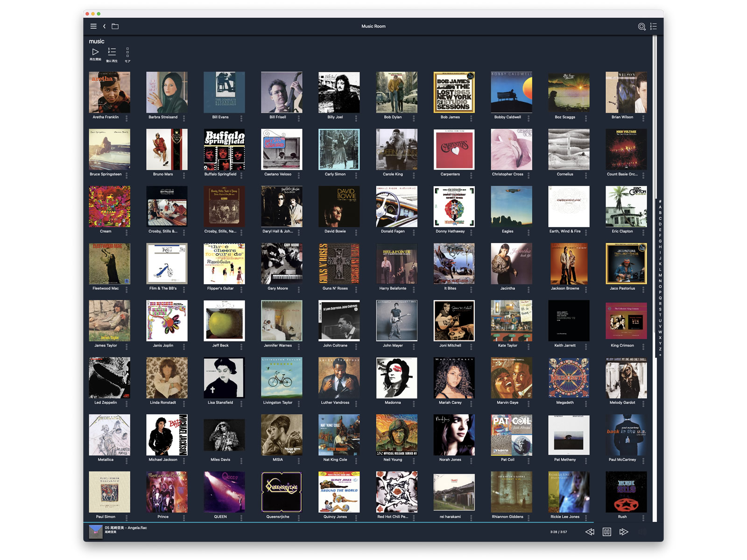Click the 'music' folder heading
The height and width of the screenshot is (560, 747).
tap(97, 41)
